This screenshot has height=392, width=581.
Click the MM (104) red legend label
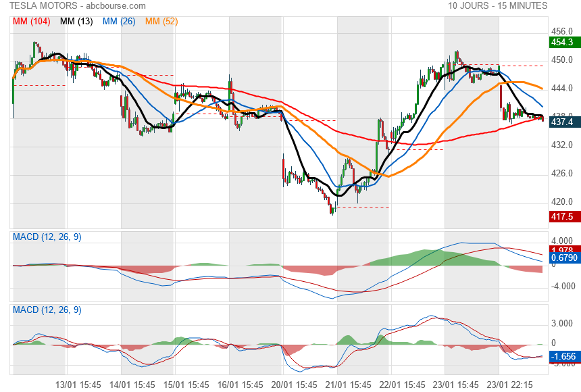(x=31, y=21)
